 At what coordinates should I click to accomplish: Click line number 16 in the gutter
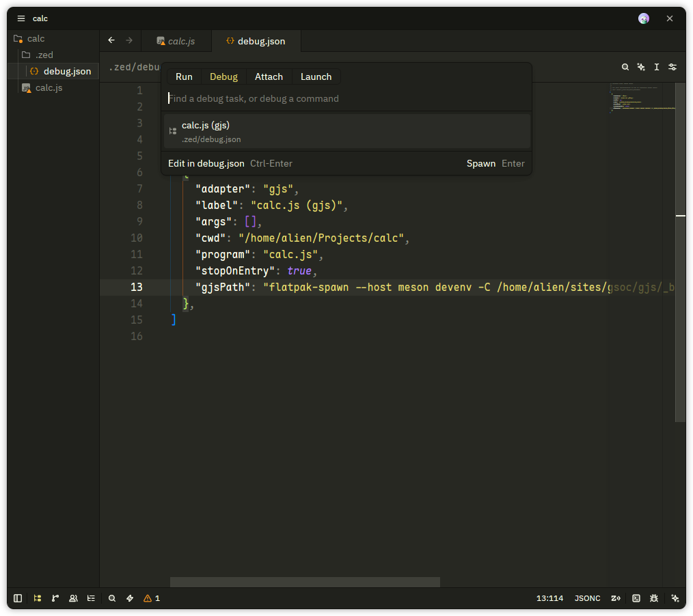pos(137,336)
